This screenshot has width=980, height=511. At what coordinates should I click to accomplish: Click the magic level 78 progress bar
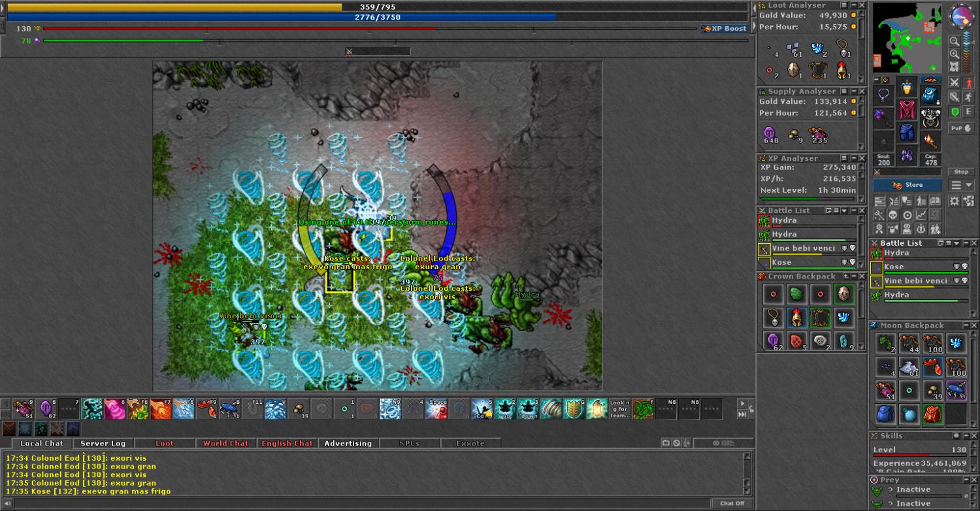(395, 41)
